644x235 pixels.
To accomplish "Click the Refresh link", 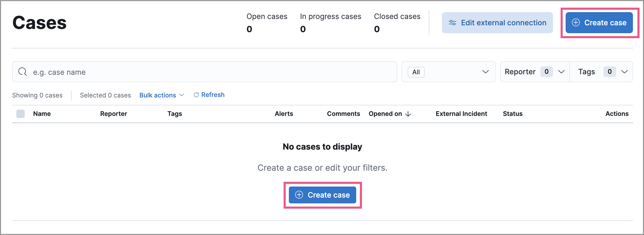I will pos(213,95).
